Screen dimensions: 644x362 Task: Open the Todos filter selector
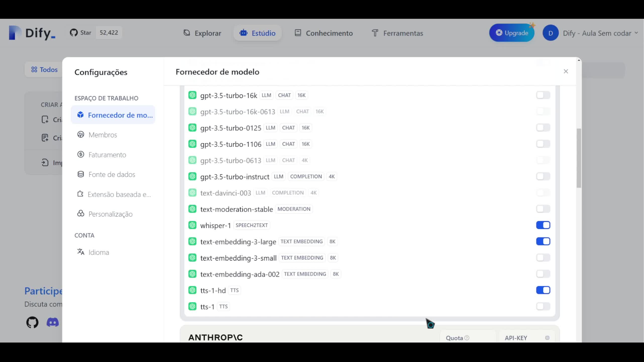tap(45, 69)
